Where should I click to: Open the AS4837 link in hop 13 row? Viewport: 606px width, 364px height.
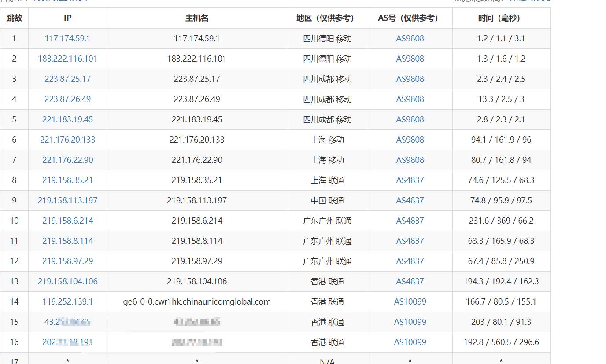410,281
